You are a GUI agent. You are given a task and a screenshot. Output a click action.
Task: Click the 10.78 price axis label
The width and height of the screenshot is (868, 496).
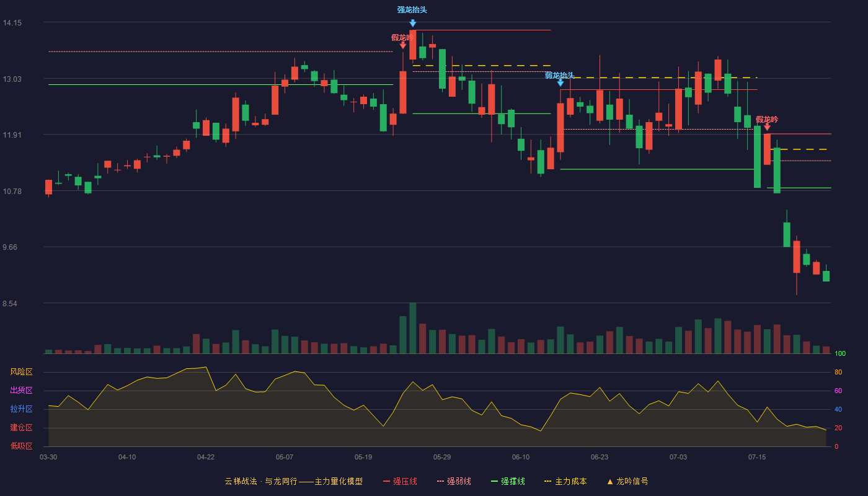point(12,192)
